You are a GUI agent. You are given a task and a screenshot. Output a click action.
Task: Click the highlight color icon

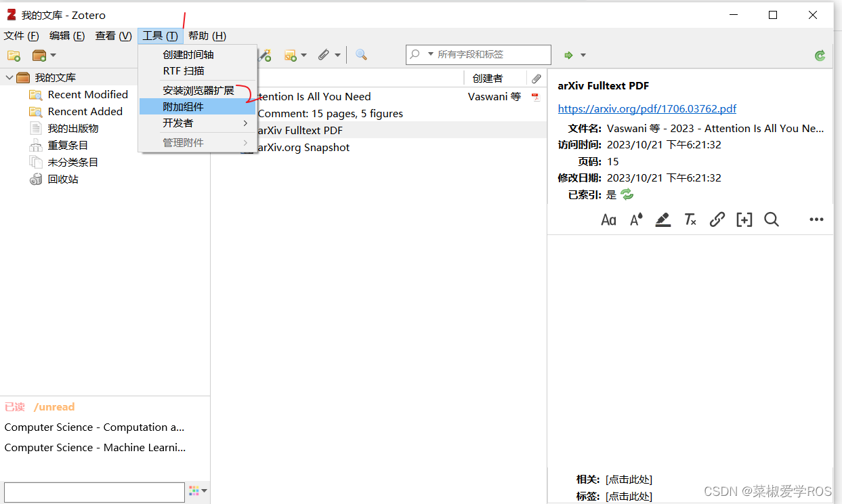[x=663, y=219]
